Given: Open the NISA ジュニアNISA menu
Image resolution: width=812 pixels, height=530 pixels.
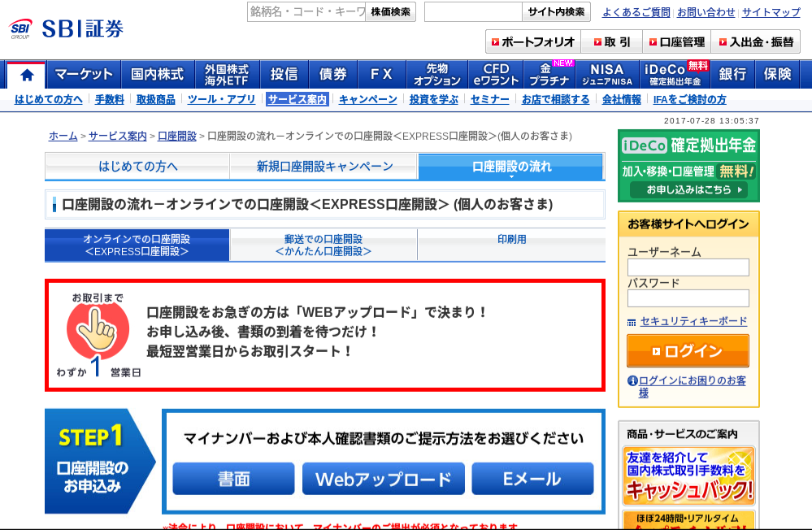Looking at the screenshot, I should [607, 75].
